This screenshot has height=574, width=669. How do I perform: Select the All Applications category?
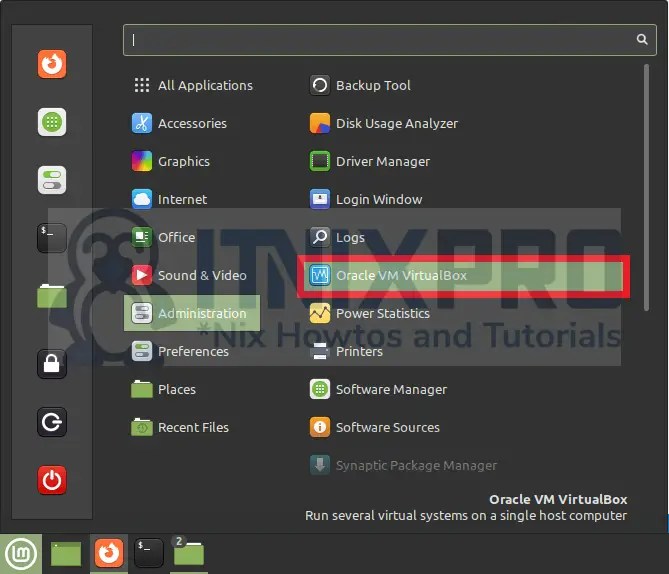click(x=193, y=85)
